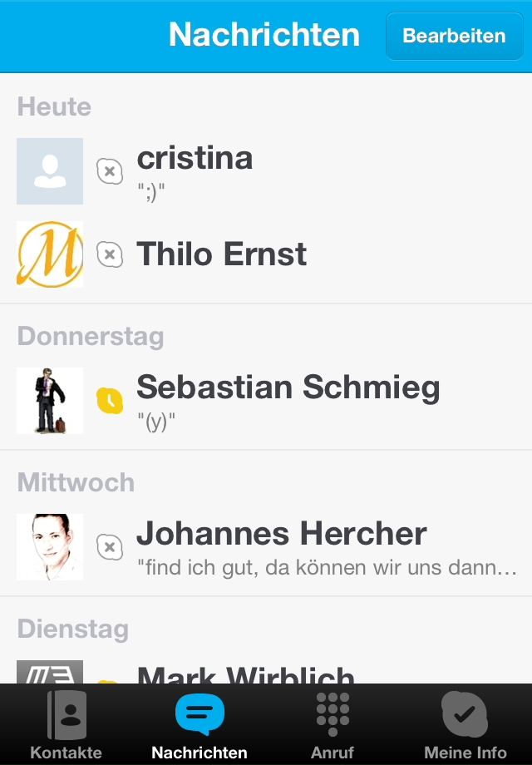This screenshot has height=765, width=532.
Task: Switch to the Kontakte tab label
Action: [x=66, y=753]
